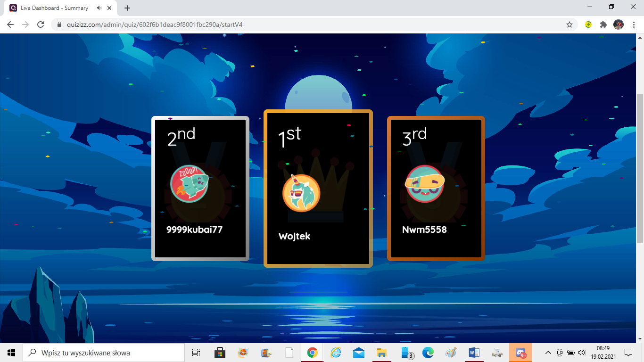Toggle system volume speaker in tray
This screenshot has height=362, width=644.
pos(581,353)
